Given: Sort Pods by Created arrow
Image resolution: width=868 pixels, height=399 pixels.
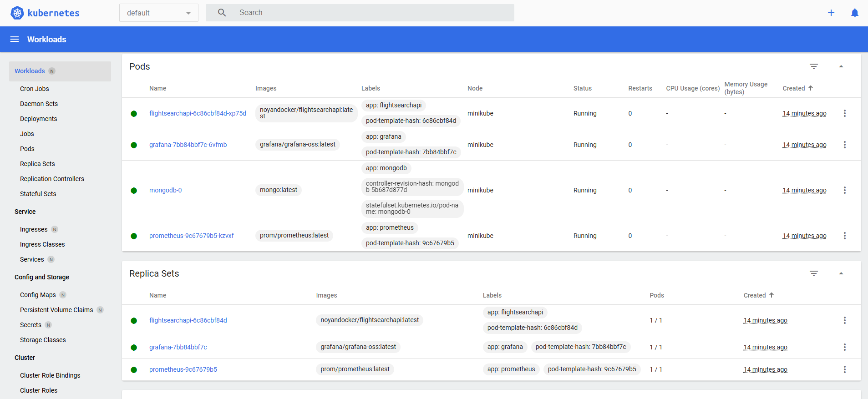Looking at the screenshot, I should click(x=811, y=88).
